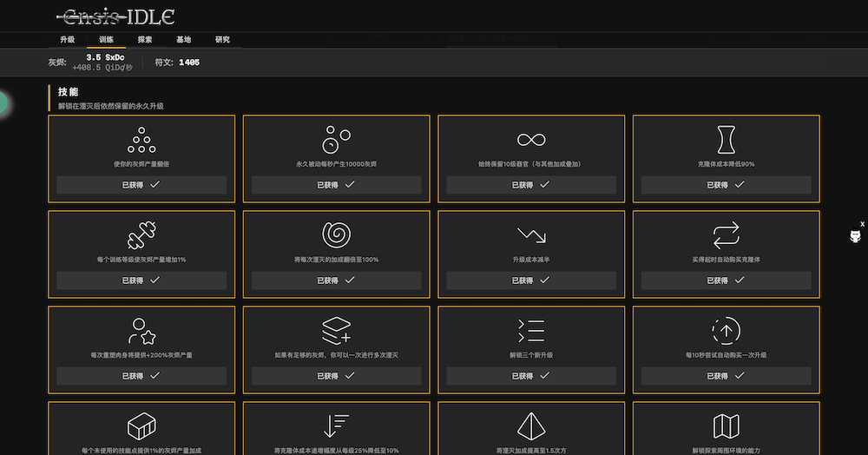The height and width of the screenshot is (455, 868).
Task: Click the cat icon on the right edge
Action: [855, 237]
